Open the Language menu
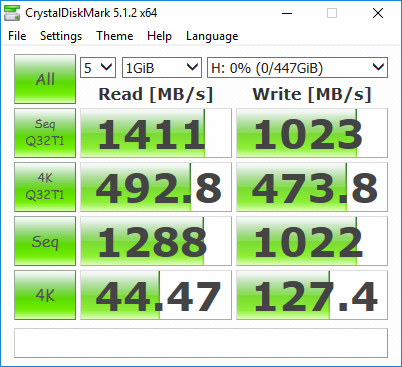Screen dimensions: 402x367 212,36
